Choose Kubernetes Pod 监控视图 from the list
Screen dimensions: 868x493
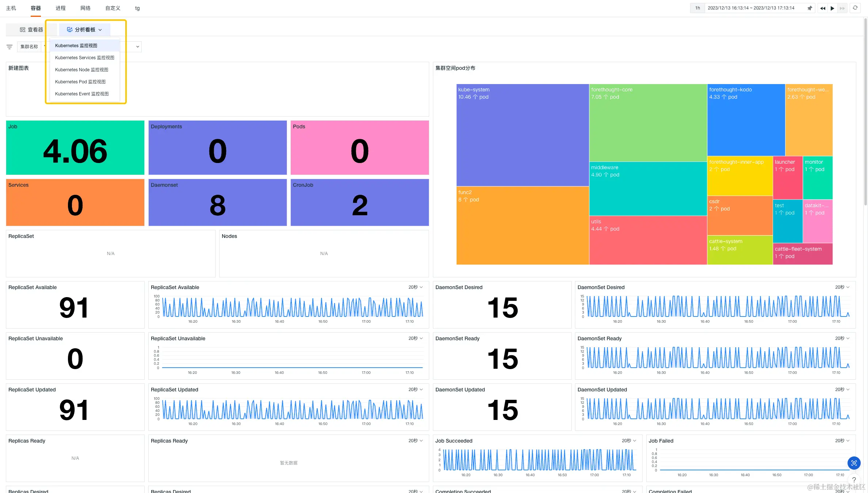click(x=80, y=82)
